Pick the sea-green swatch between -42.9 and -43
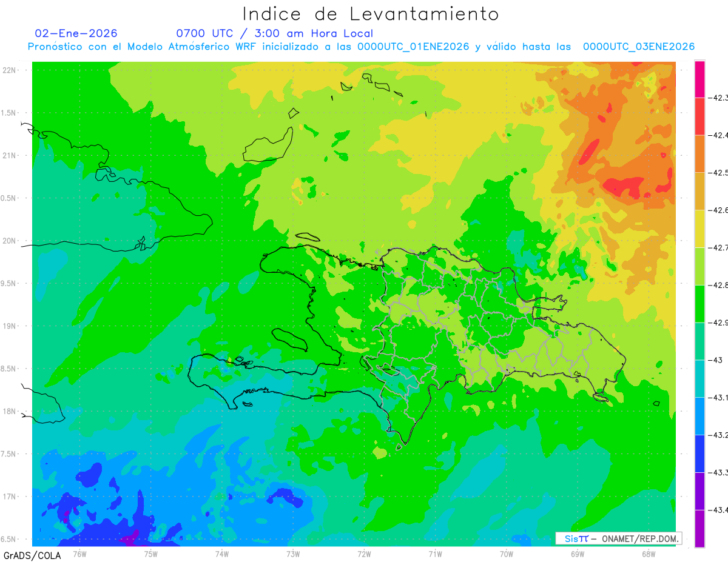728x562 pixels. click(x=699, y=341)
